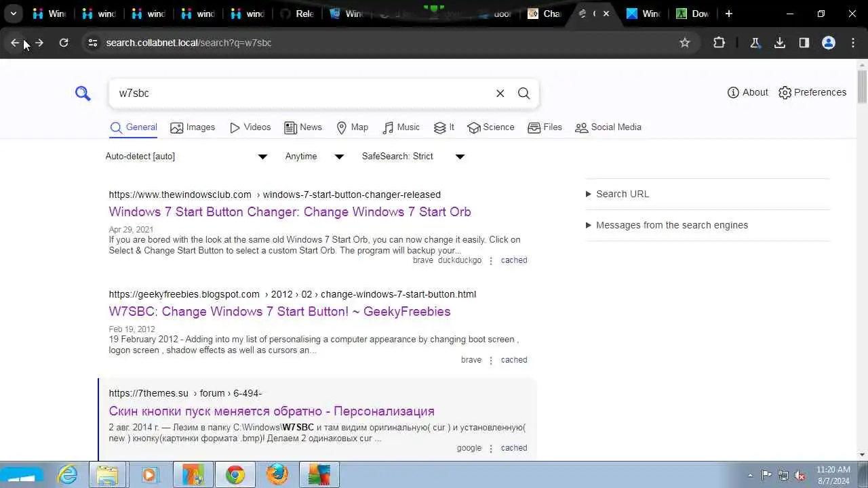868x488 pixels.
Task: Click the blue search logo icon
Action: tap(83, 93)
